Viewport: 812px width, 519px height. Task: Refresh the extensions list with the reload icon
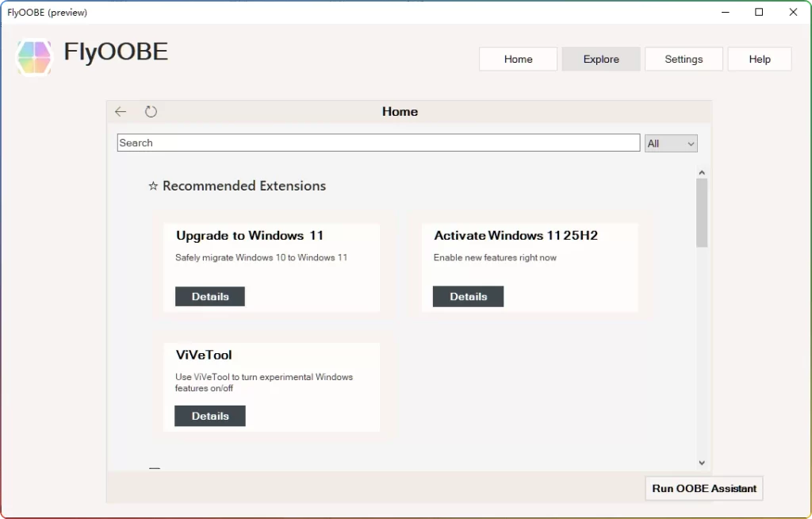[151, 111]
